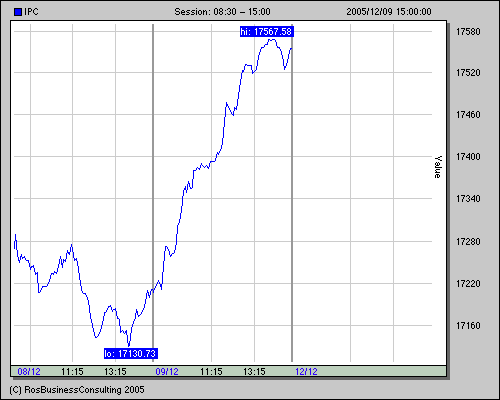Click the 17280 value axis label
This screenshot has height=400, width=500.
point(468,241)
